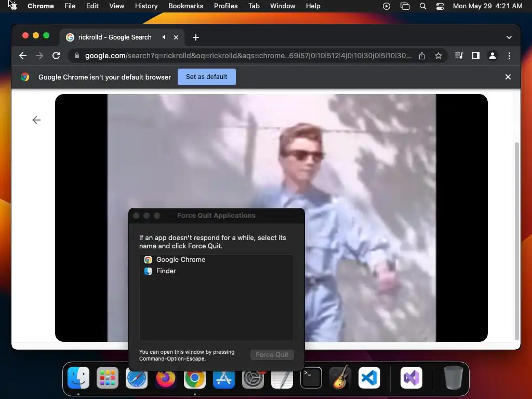Launch GarageBand from the Dock
This screenshot has width=532, height=399.
[340, 378]
